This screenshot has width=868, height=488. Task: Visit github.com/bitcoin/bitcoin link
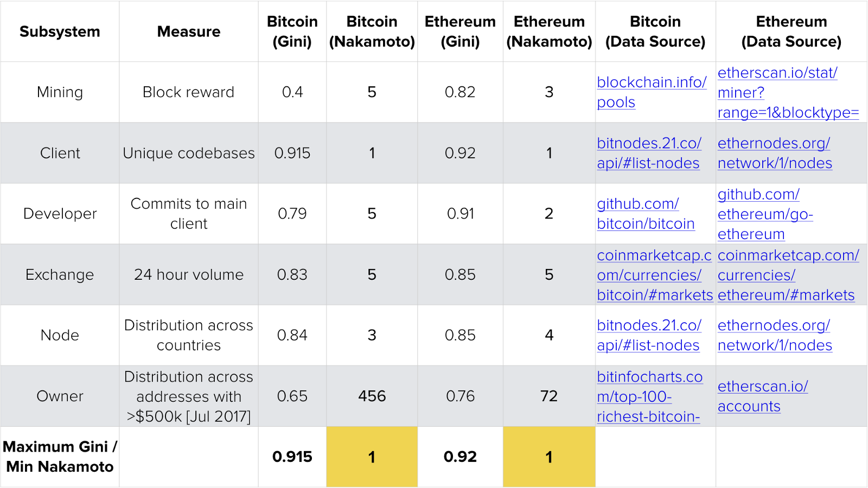pos(638,204)
